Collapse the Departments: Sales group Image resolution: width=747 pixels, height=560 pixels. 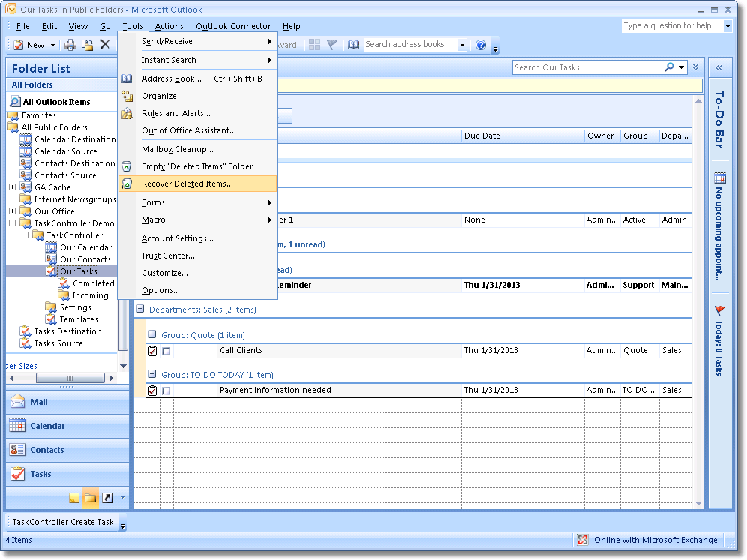tap(139, 310)
